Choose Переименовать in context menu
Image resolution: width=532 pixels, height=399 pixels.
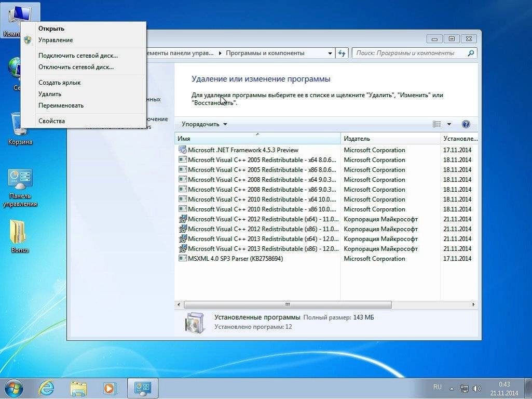pos(84,105)
